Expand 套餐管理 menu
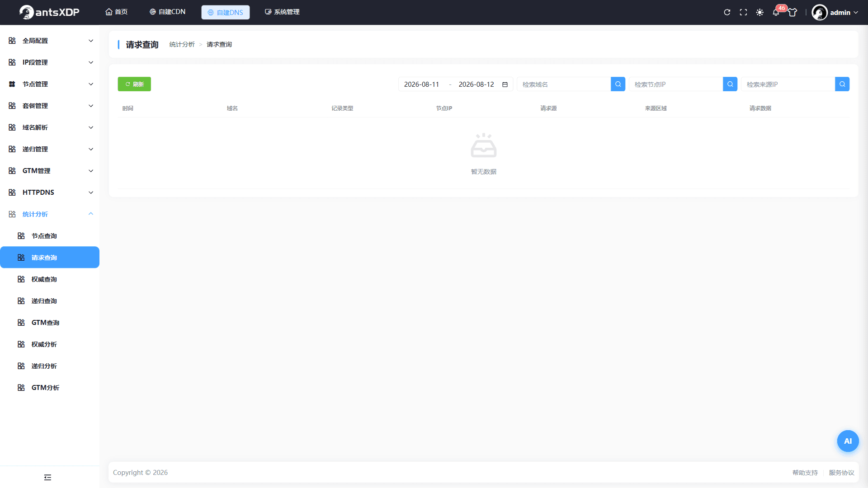Viewport: 868px width, 488px height. pyautogui.click(x=50, y=106)
